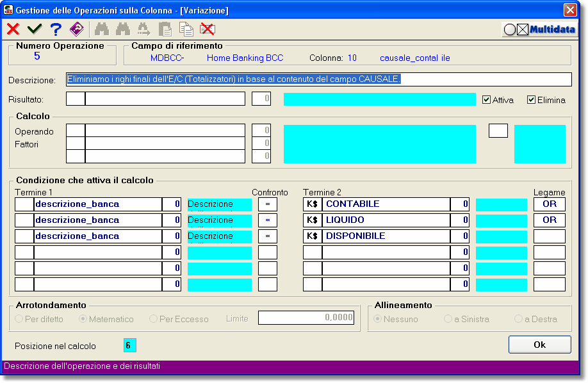Click the Limite value field 0,0000
Viewport: 588px width, 383px height.
[x=306, y=318]
